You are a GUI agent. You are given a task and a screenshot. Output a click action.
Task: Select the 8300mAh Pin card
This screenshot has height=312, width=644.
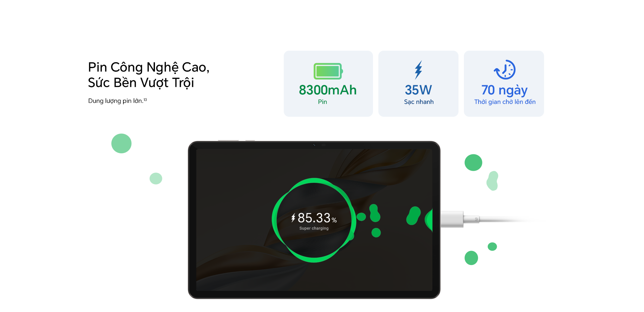coord(328,84)
